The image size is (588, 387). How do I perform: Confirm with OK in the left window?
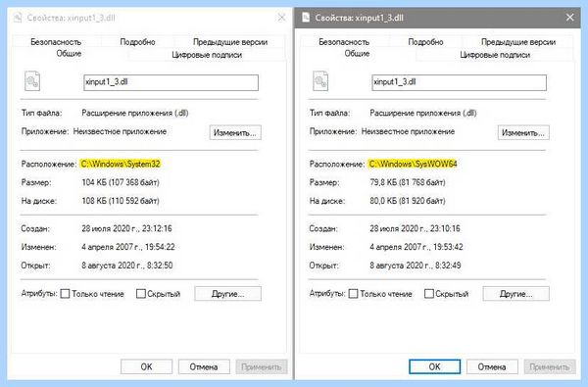pyautogui.click(x=146, y=366)
